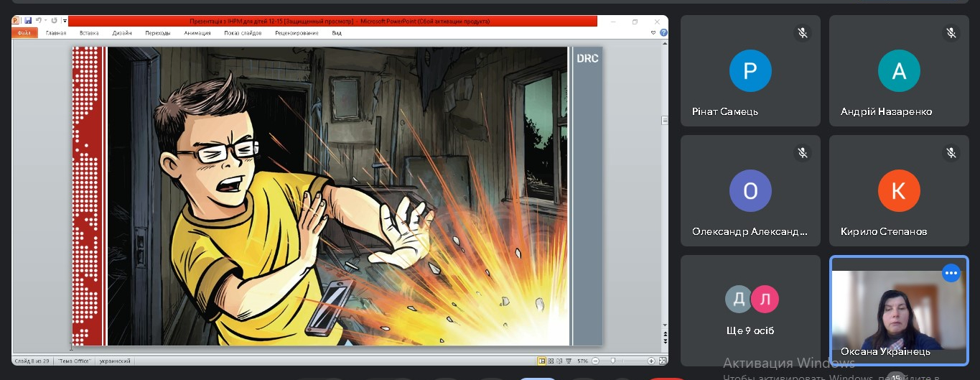Switch to Reading view in status bar

click(x=559, y=361)
